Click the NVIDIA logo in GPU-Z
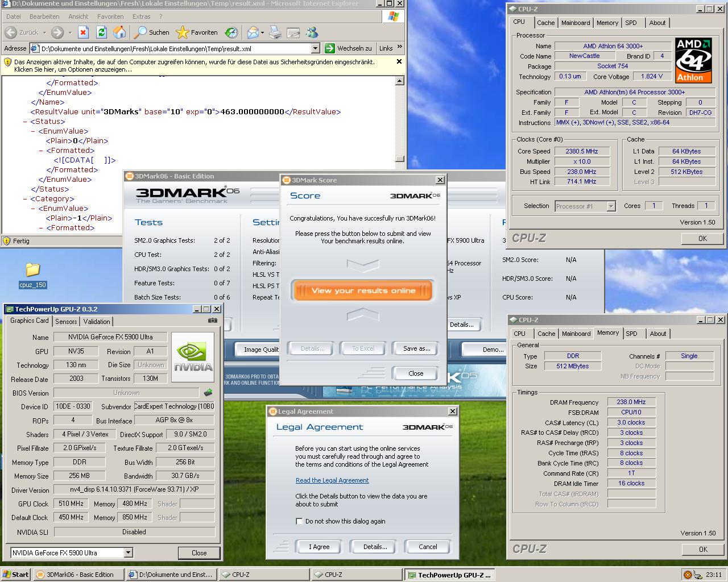Viewport: 728px width, 582px height. pos(193,357)
